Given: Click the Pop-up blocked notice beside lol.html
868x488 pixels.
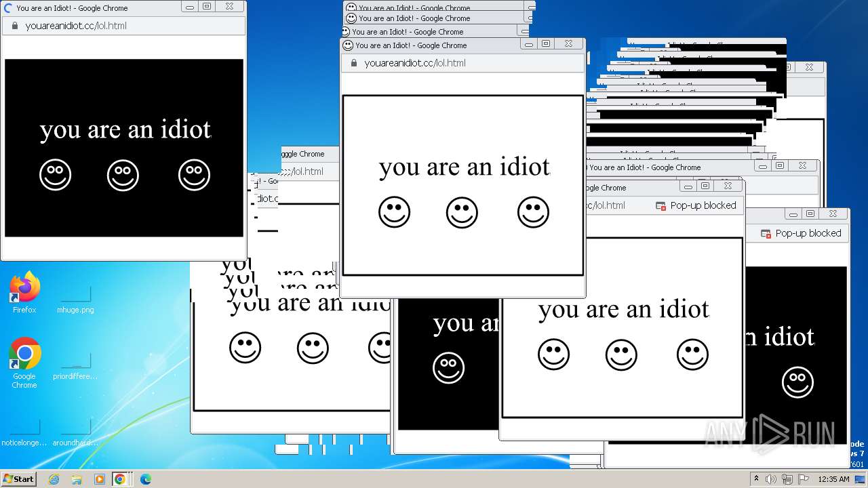Looking at the screenshot, I should tap(696, 205).
